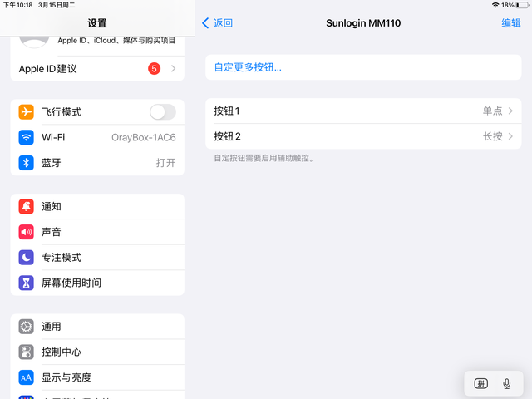Tap the 长按 value of 按钮 2

pos(492,136)
